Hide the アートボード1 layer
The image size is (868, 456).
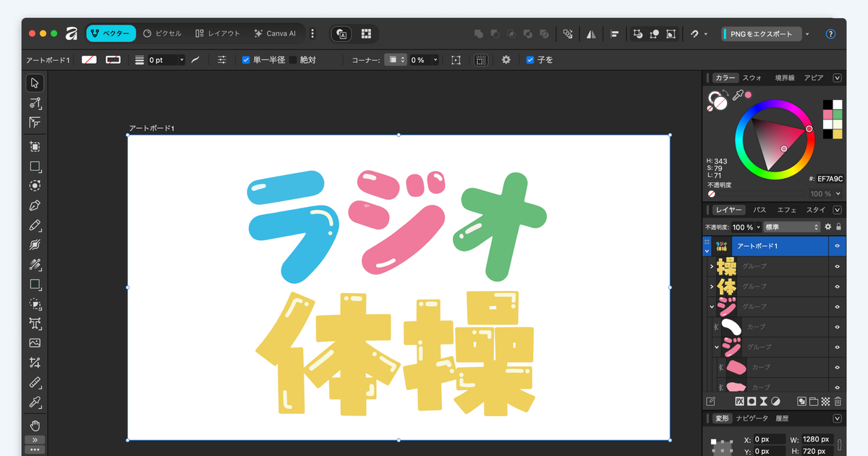pos(838,246)
